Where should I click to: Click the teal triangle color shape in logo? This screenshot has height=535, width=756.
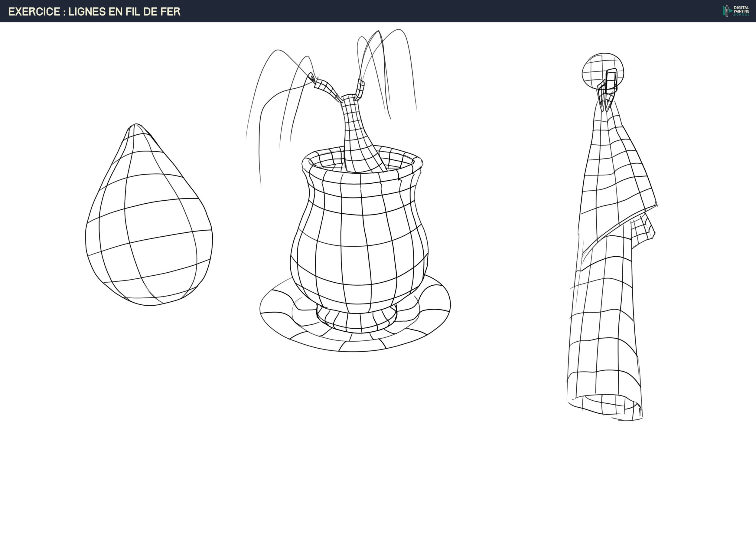pos(723,11)
